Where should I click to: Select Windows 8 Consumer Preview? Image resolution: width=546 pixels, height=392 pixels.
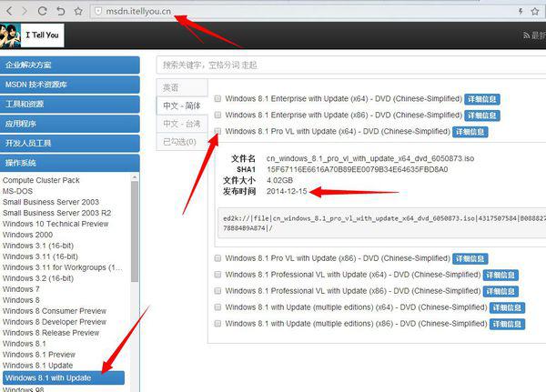55,311
